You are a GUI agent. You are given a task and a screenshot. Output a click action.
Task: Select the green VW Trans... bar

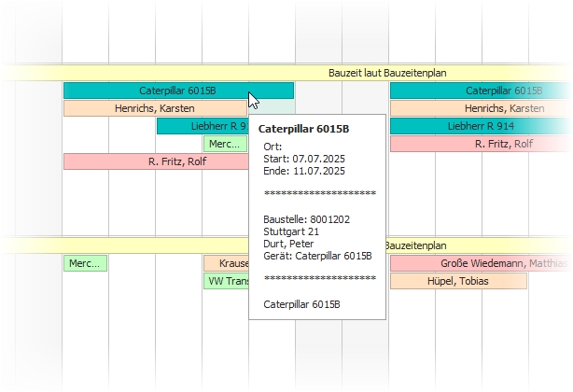226,281
